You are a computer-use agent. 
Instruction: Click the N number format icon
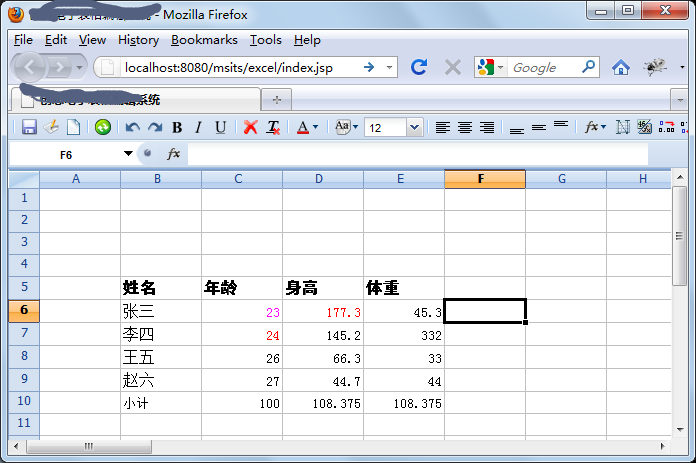[x=622, y=127]
